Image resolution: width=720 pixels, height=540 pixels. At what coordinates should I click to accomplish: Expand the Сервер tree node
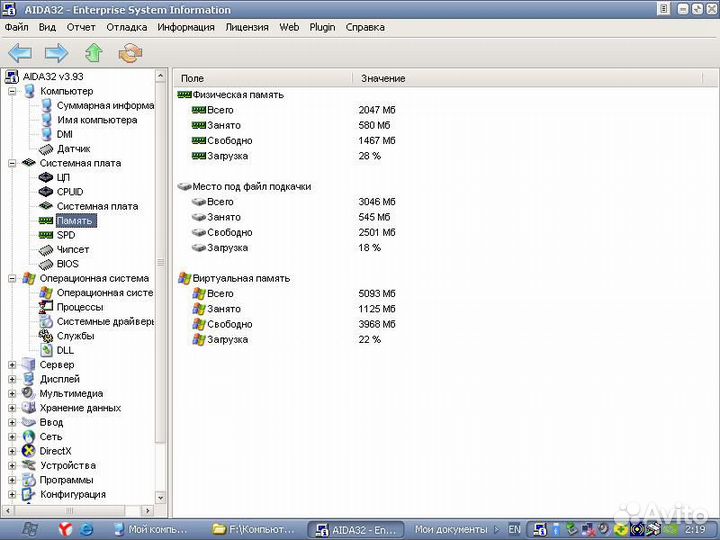coord(12,365)
